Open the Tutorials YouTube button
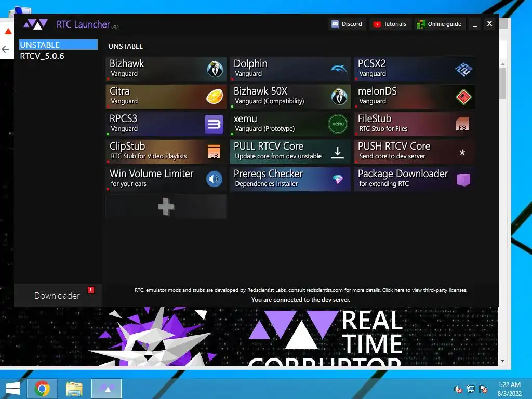Screen dimensions: 532x399 coord(390,24)
